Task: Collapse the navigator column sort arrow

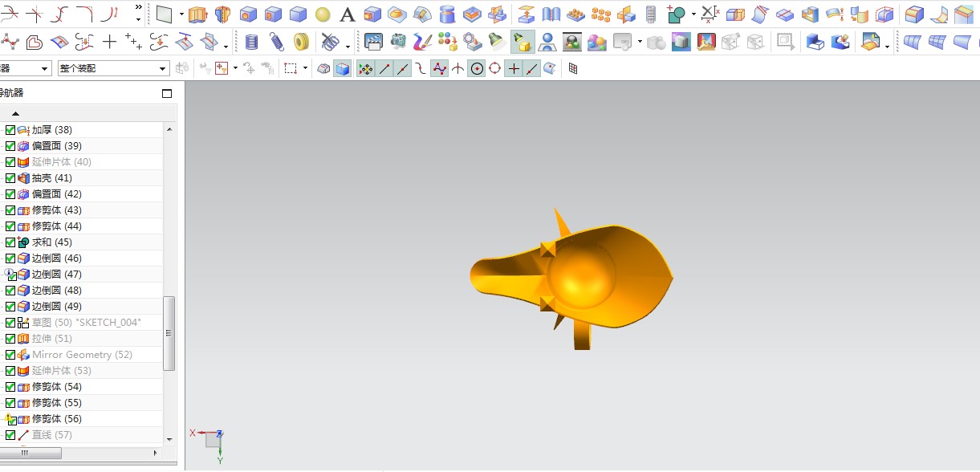Action: coord(15,114)
